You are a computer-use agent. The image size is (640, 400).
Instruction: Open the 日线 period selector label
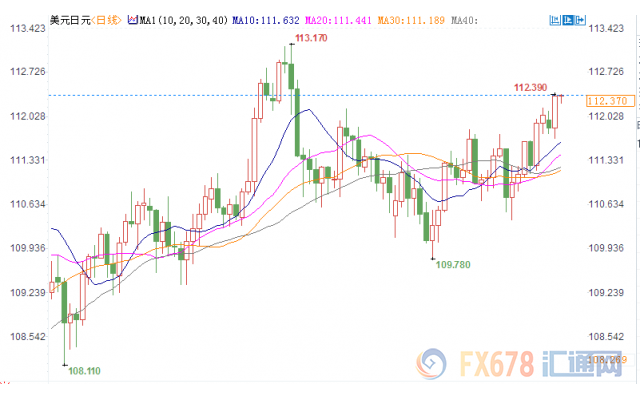106,20
